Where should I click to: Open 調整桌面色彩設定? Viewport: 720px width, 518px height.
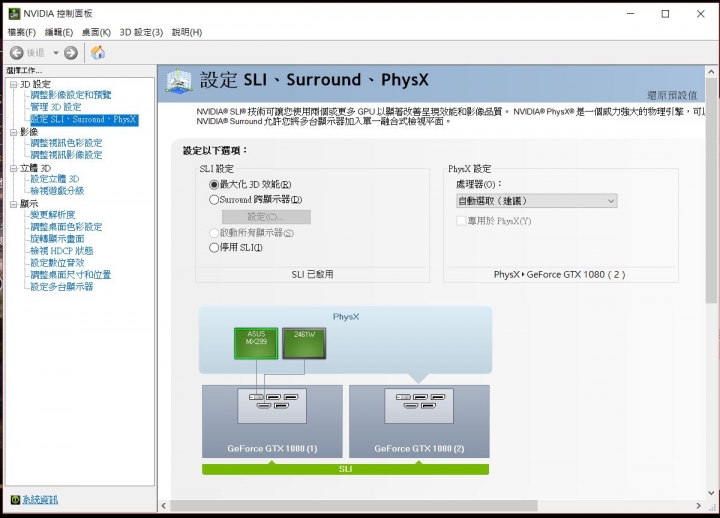pos(66,226)
